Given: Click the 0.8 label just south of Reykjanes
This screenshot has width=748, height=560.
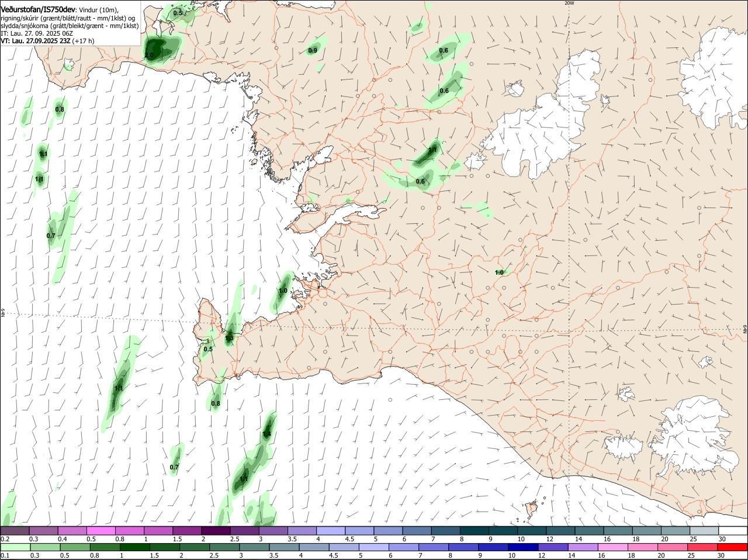Looking at the screenshot, I should tap(216, 403).
